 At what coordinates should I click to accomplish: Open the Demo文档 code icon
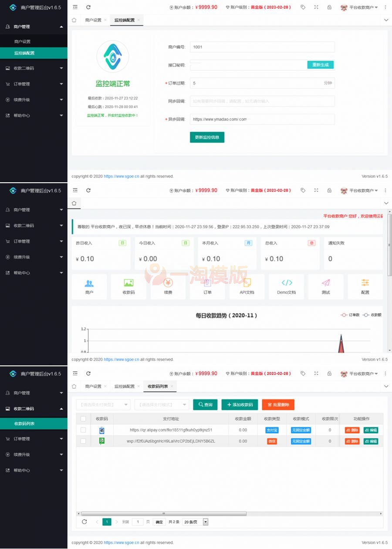[287, 283]
